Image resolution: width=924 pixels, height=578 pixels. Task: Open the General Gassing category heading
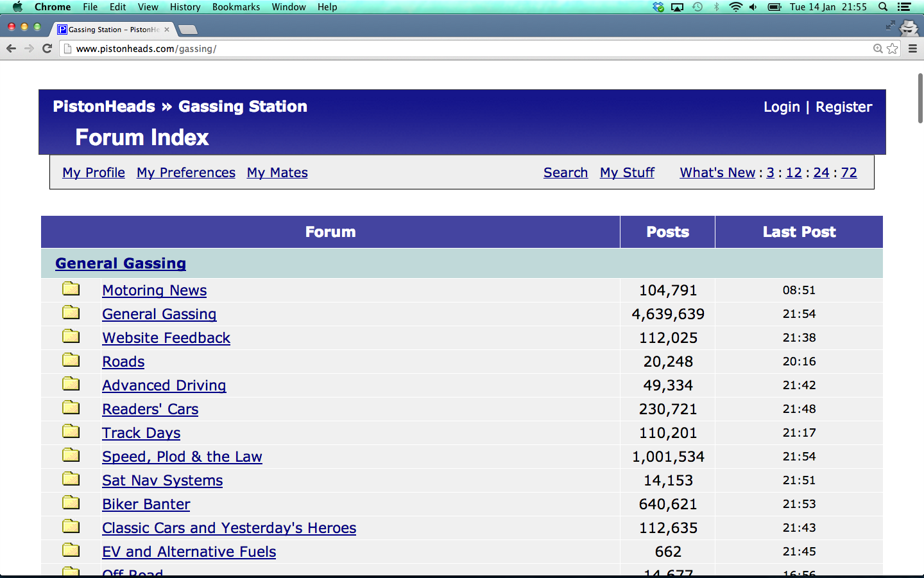tap(121, 263)
